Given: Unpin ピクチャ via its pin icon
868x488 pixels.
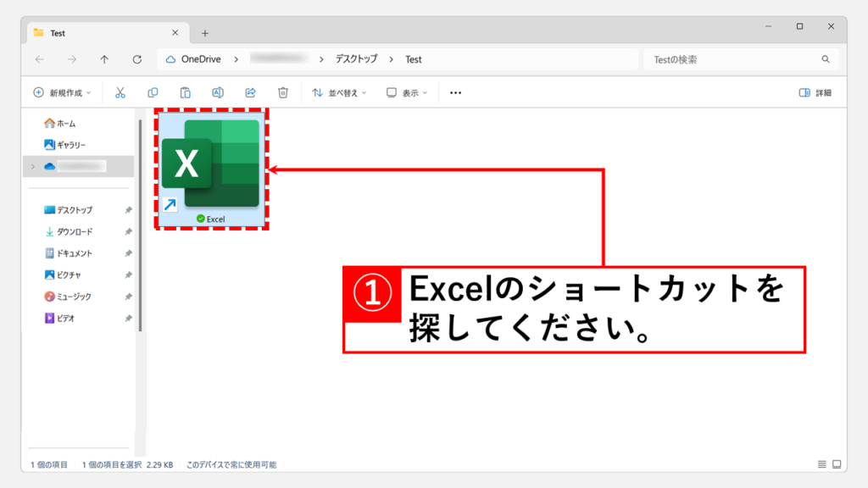Looking at the screenshot, I should pos(129,275).
